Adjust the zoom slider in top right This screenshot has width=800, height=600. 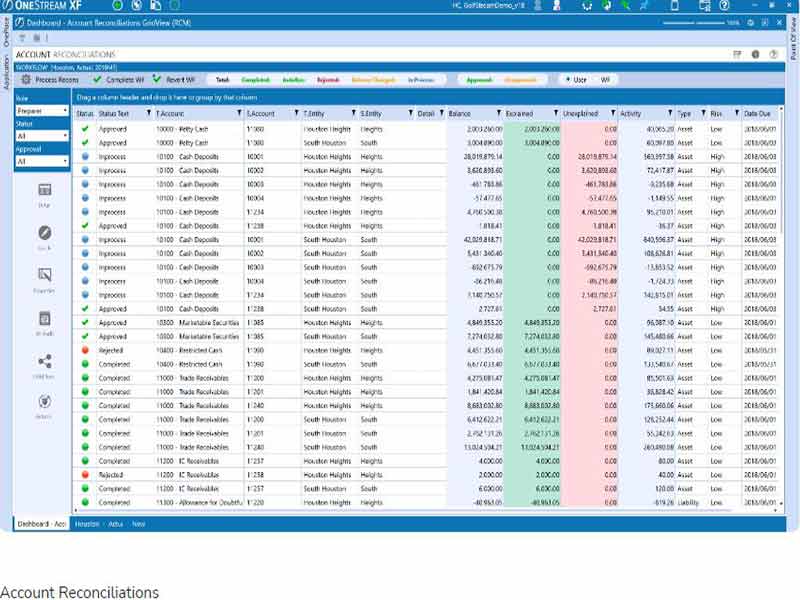coord(695,21)
